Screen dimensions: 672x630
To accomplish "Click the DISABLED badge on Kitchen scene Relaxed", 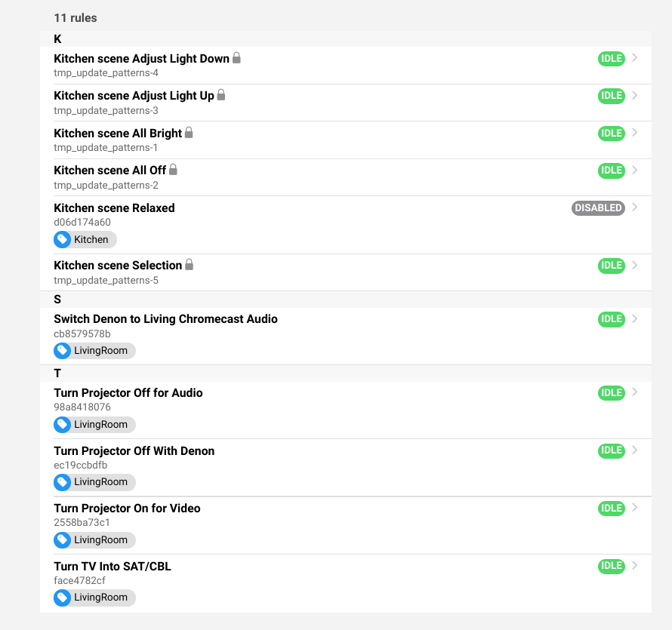I will 598,208.
